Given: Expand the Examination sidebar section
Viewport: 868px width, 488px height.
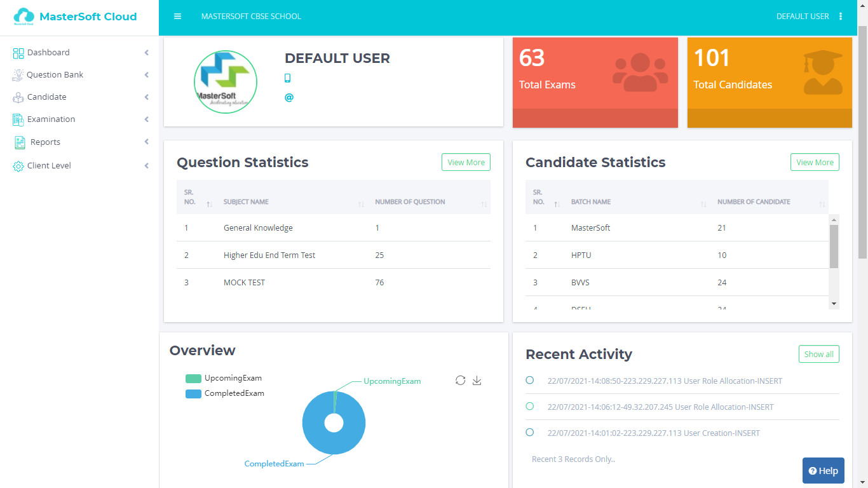Looking at the screenshot, I should 51,119.
